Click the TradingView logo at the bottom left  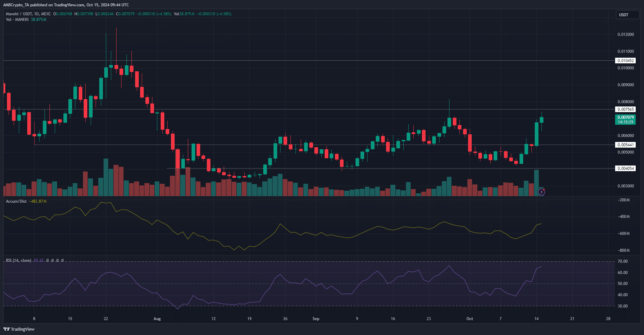point(19,329)
